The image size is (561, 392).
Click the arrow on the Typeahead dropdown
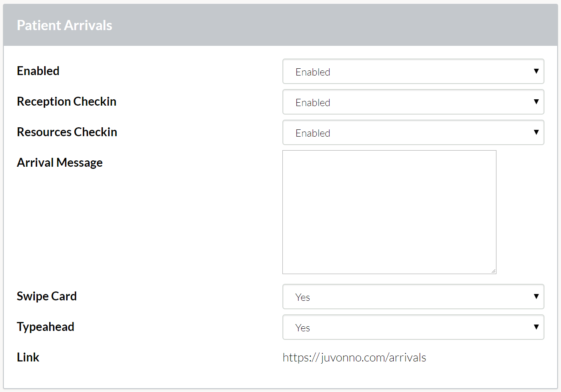pyautogui.click(x=536, y=327)
